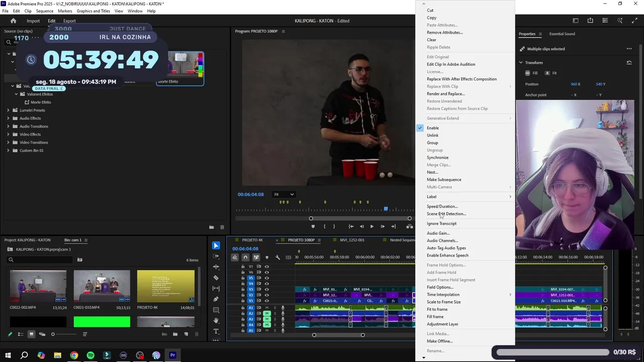Click the Home icon in top bar
The height and width of the screenshot is (362, 644).
[x=14, y=21]
